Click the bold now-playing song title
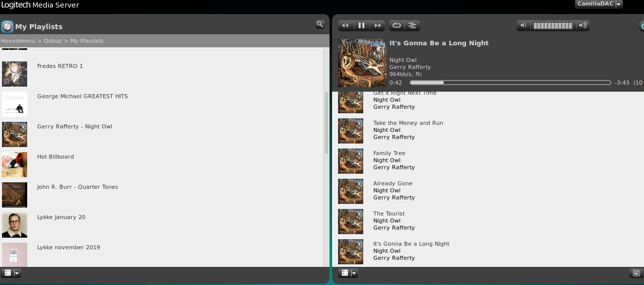644x285 pixels. (x=439, y=43)
